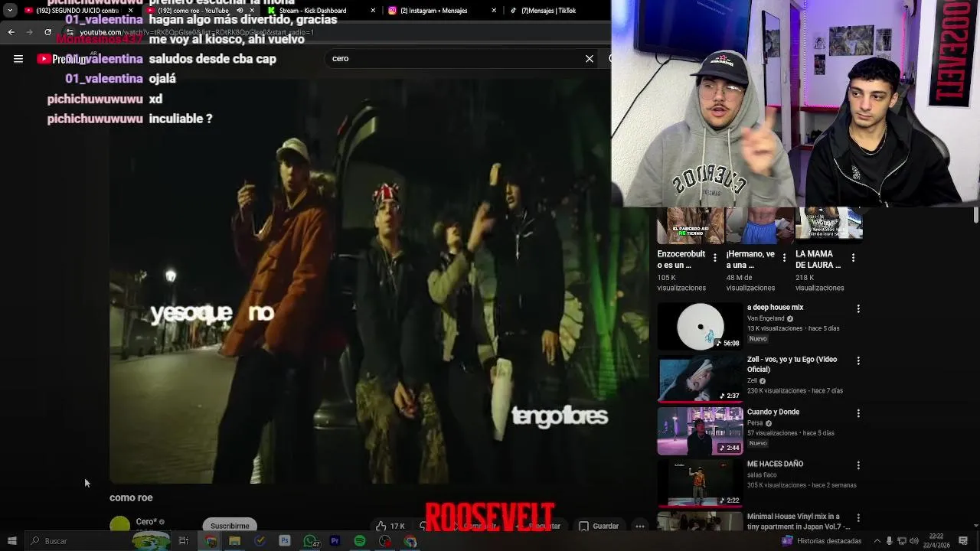Click the volume speaker icon in system tray
Viewport: 980px width, 551px height.
(913, 541)
